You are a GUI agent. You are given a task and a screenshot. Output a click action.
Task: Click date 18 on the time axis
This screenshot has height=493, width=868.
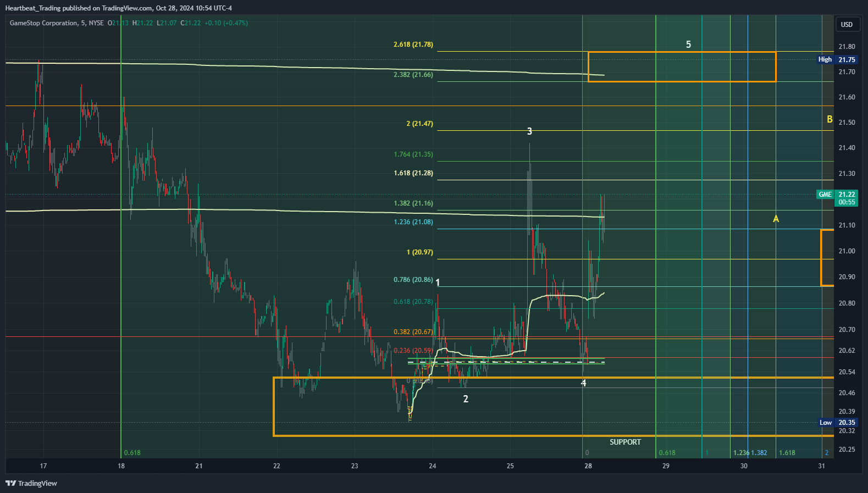[x=121, y=466]
